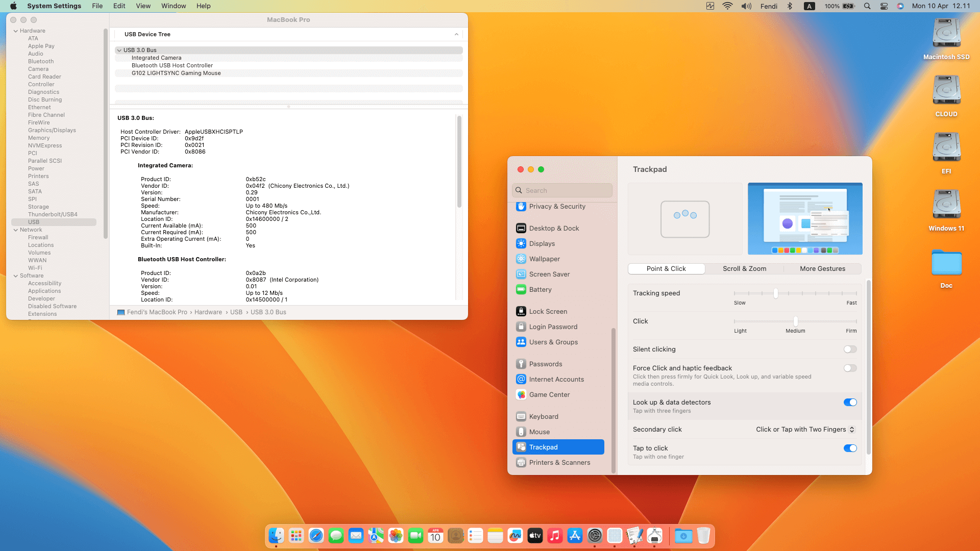Open the Macintosh SSD drive on desktop
Screen dimensions: 980x551
point(946,34)
